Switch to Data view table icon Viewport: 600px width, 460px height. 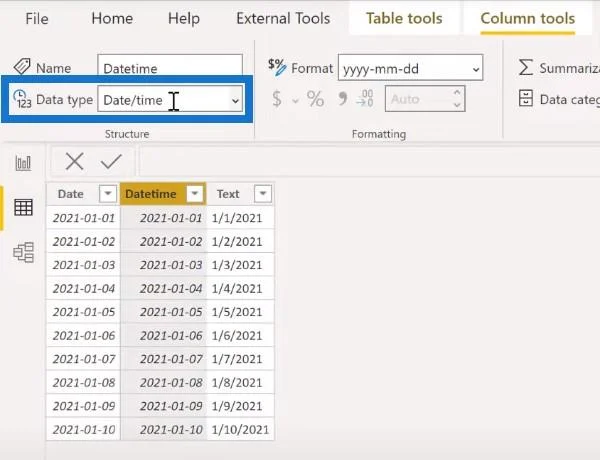click(x=23, y=207)
